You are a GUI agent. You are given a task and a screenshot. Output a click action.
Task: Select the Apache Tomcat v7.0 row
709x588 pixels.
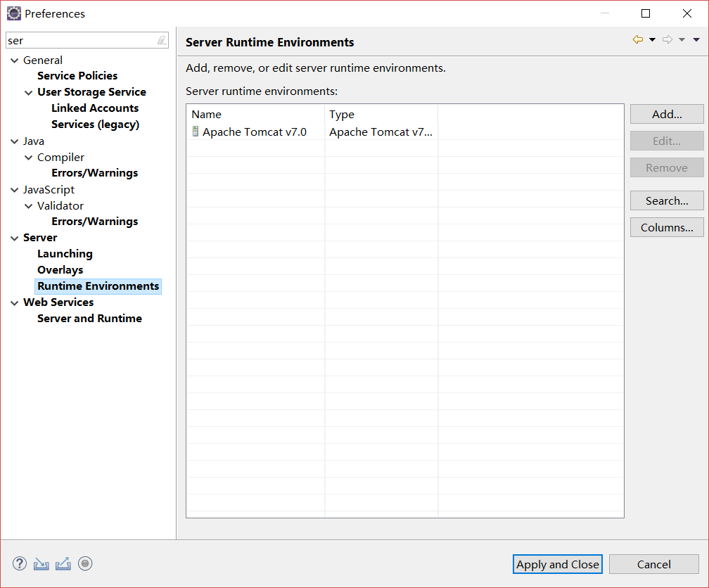point(404,132)
